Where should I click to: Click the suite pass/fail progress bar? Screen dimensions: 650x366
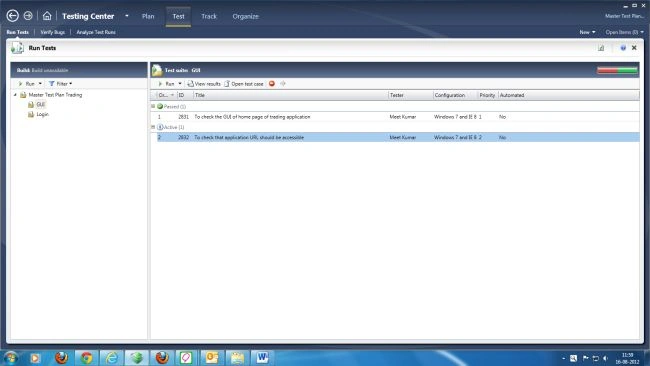click(617, 70)
